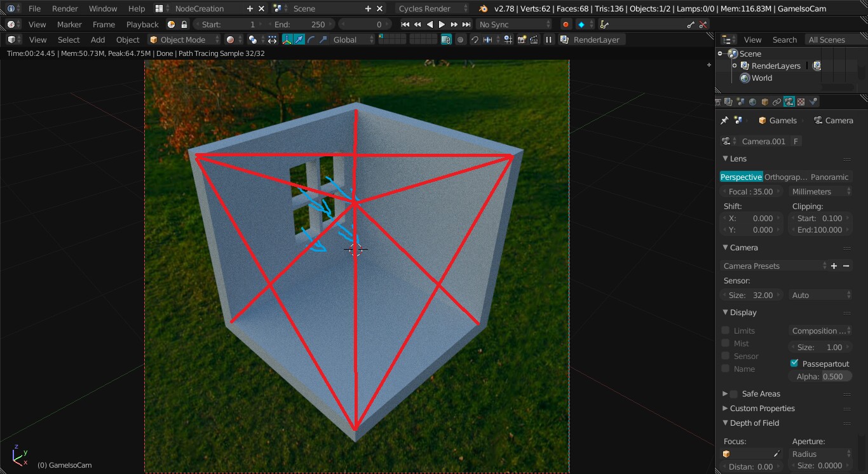Open the File menu

(x=34, y=8)
